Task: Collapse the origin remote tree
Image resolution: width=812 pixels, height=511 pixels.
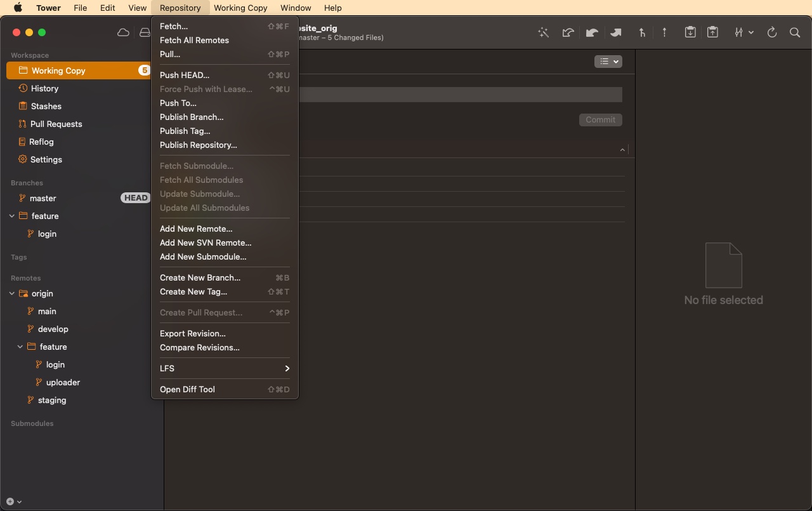Action: (11, 293)
